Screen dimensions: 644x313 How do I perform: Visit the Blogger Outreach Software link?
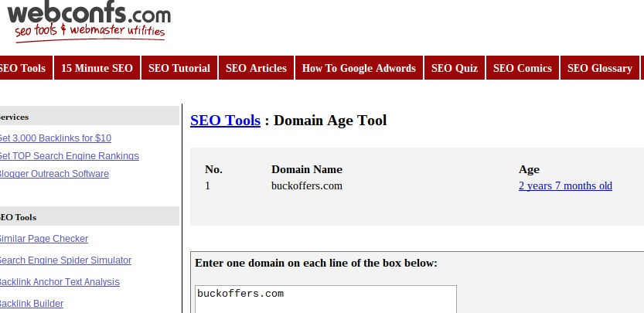(54, 174)
